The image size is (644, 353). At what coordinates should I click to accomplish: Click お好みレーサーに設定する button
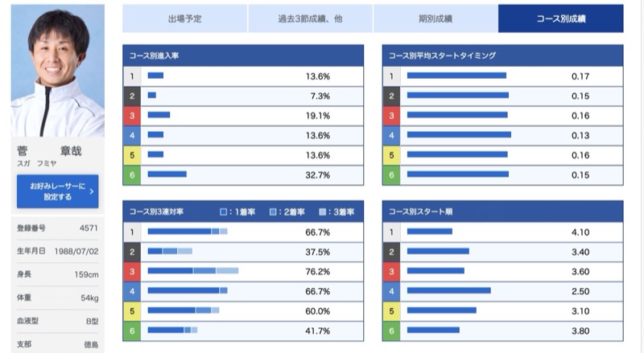tap(57, 191)
